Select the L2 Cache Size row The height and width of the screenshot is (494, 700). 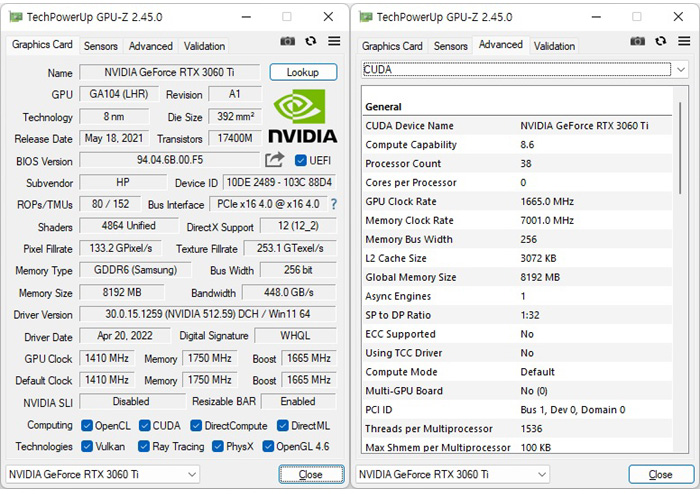click(x=518, y=258)
